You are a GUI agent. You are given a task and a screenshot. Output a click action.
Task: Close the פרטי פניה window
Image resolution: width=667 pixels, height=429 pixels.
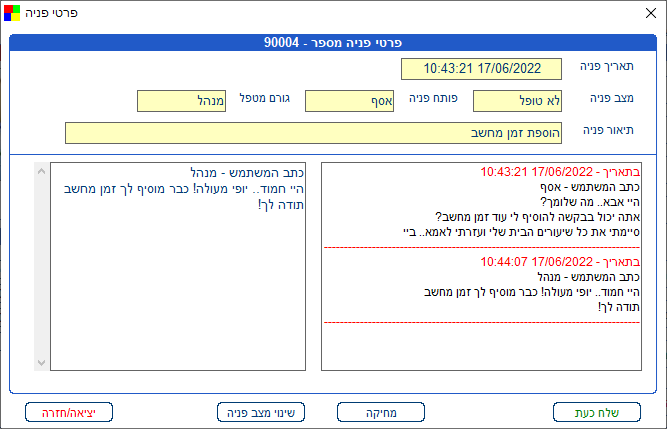644,13
